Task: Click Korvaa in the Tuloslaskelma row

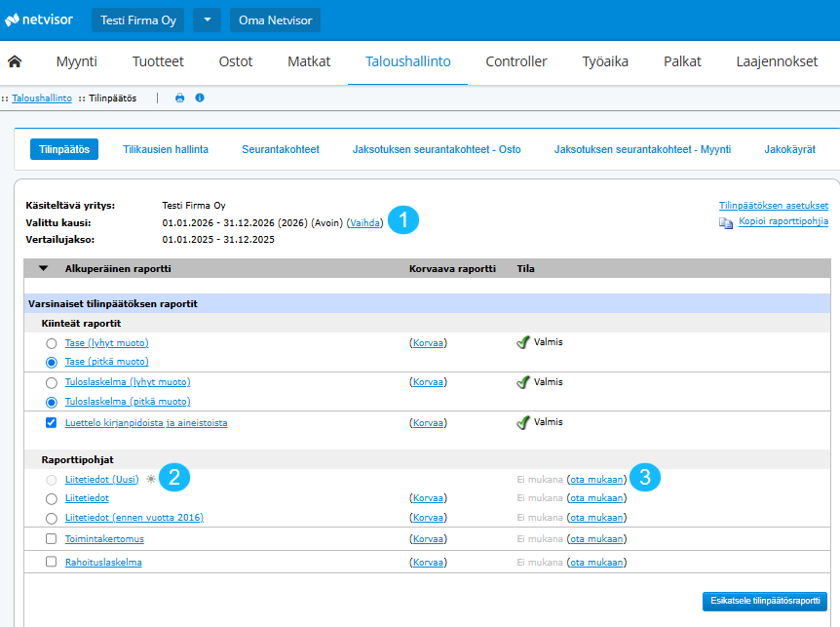Action: coord(428,382)
